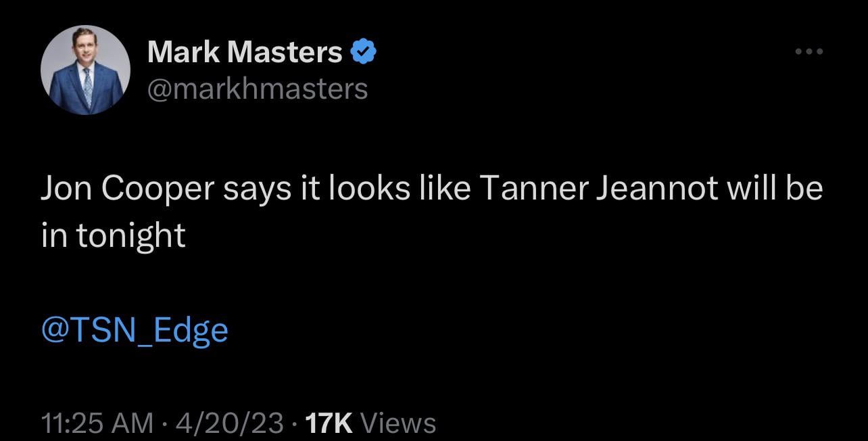
Task: Click the words "in tonight" on the second line
Action: (113, 236)
